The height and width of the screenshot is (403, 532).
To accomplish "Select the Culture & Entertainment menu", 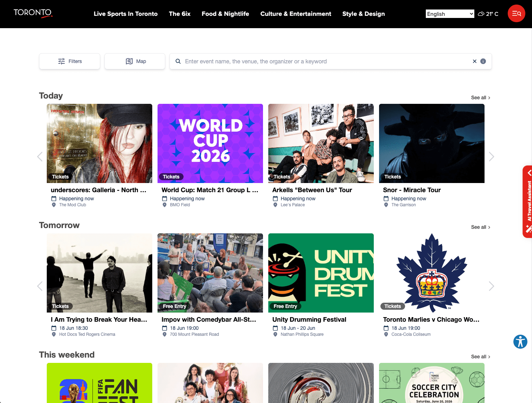I will (x=296, y=14).
